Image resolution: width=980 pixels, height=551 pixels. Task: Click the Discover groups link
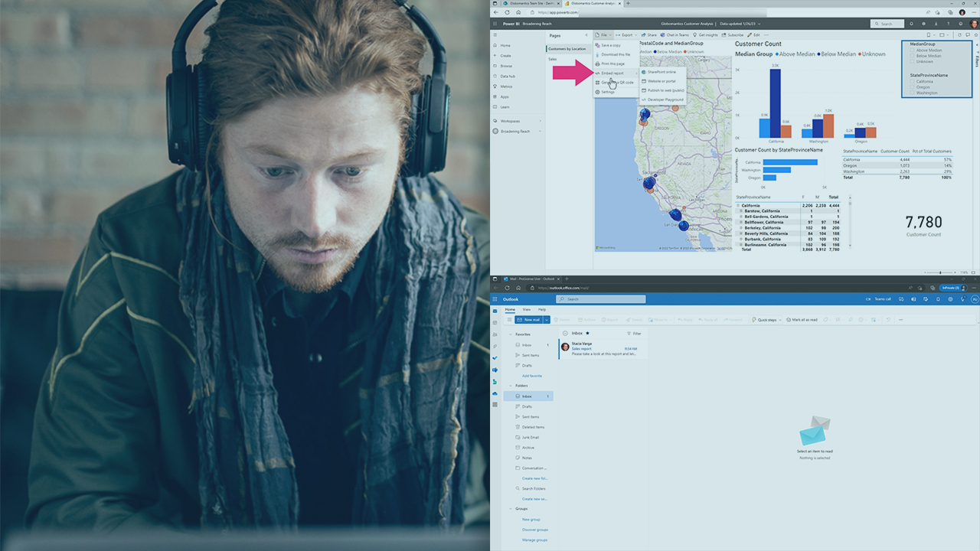coord(534,530)
